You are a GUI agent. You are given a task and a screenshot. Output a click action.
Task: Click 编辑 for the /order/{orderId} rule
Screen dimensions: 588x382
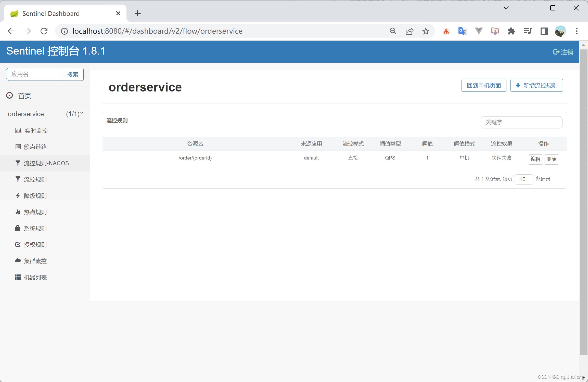(535, 159)
